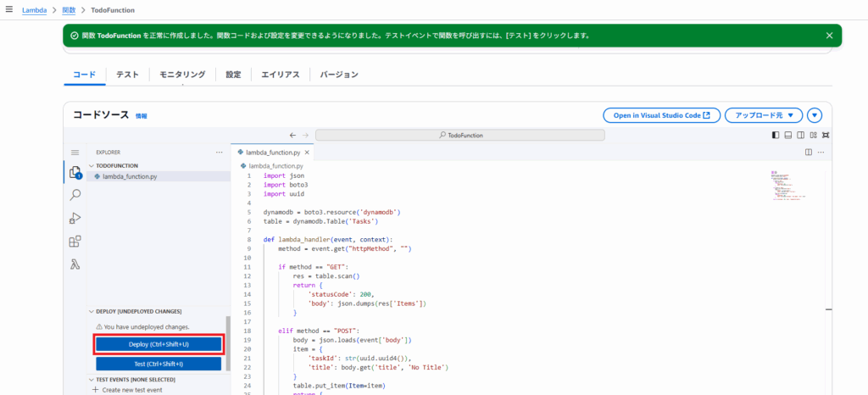Click the hamburger menu in the editor

(x=75, y=152)
